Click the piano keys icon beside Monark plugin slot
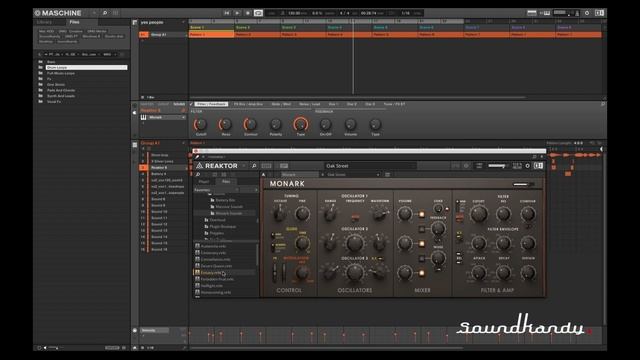 pos(143,118)
